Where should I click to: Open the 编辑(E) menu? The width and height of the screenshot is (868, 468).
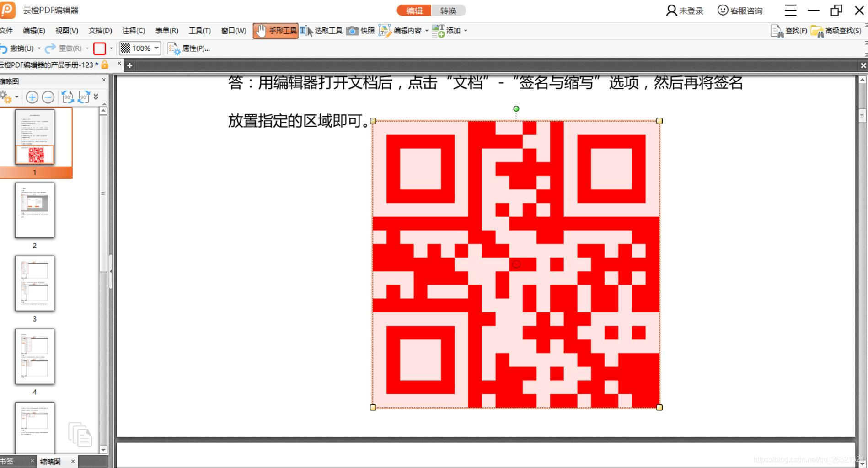34,31
